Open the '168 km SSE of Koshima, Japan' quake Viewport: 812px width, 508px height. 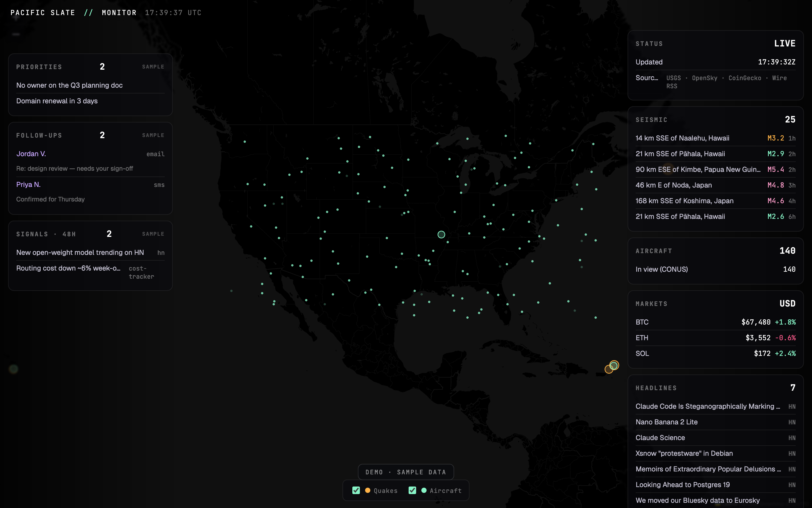[715, 201]
